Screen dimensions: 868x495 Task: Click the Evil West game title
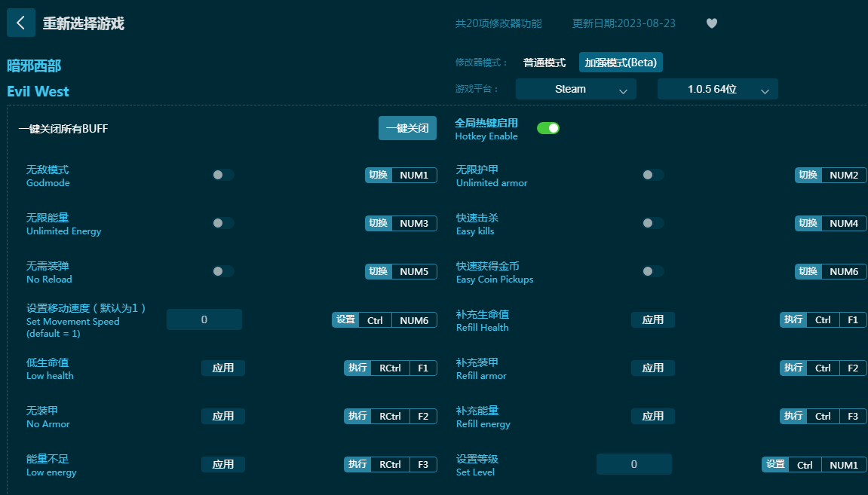[x=38, y=92]
